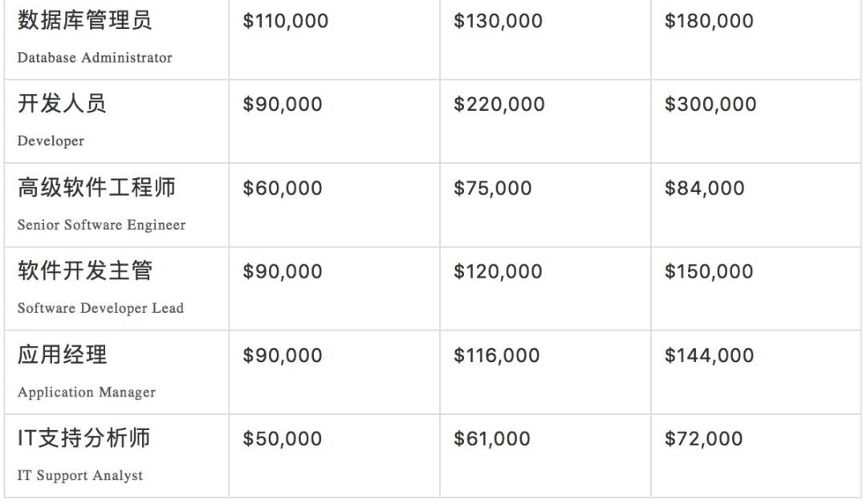The height and width of the screenshot is (504, 867).
Task: Click the $60,000 salary value
Action: tap(282, 188)
